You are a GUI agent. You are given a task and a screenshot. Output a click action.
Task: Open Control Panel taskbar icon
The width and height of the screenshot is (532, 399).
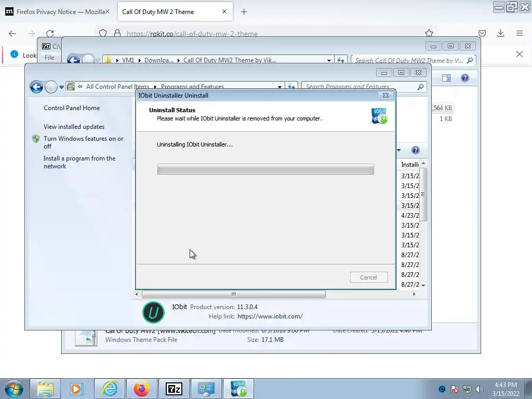(206, 389)
